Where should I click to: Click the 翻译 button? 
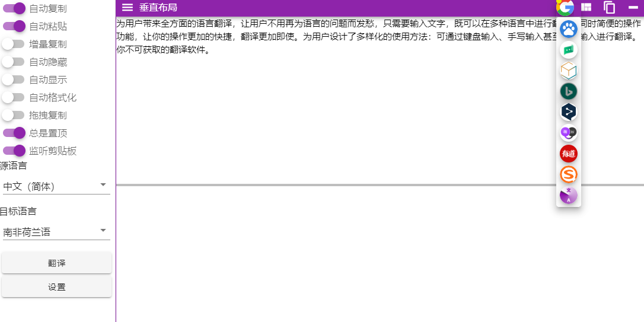pos(57,263)
